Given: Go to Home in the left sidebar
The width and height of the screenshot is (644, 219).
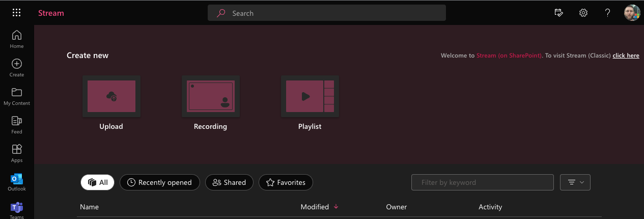Looking at the screenshot, I should pyautogui.click(x=17, y=39).
